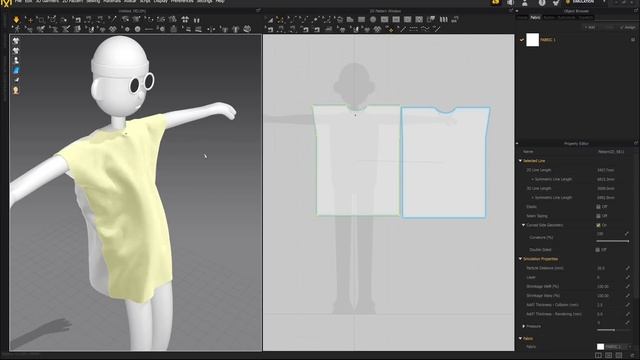Switch to the Fabric tab
640x360 pixels.
click(535, 18)
